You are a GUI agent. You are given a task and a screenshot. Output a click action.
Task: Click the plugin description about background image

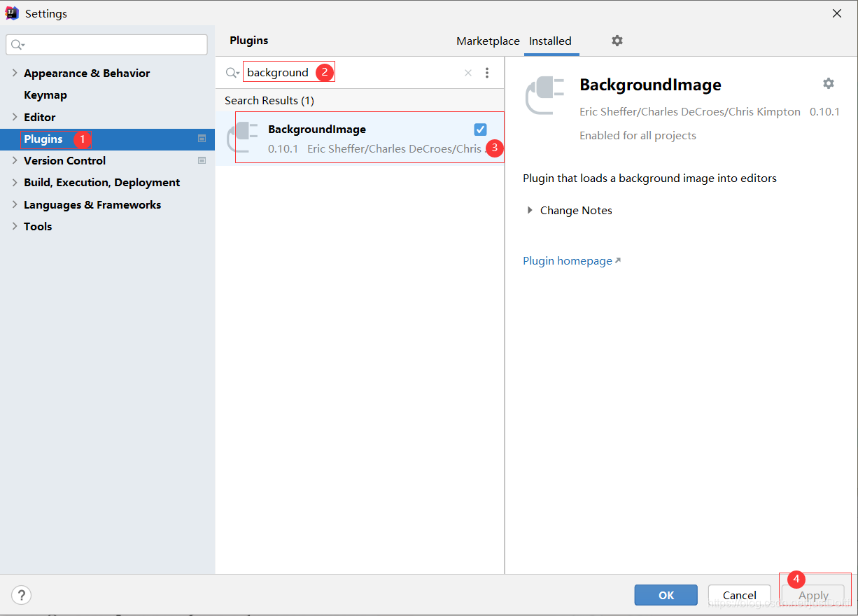pyautogui.click(x=649, y=178)
